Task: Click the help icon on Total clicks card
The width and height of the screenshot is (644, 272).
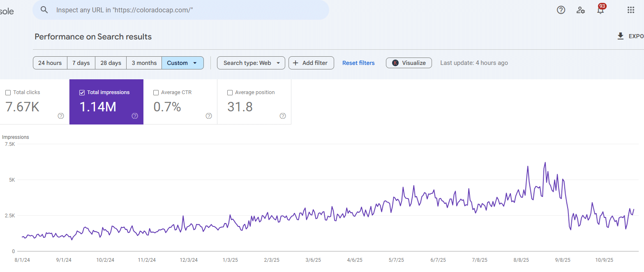Action: (60, 116)
